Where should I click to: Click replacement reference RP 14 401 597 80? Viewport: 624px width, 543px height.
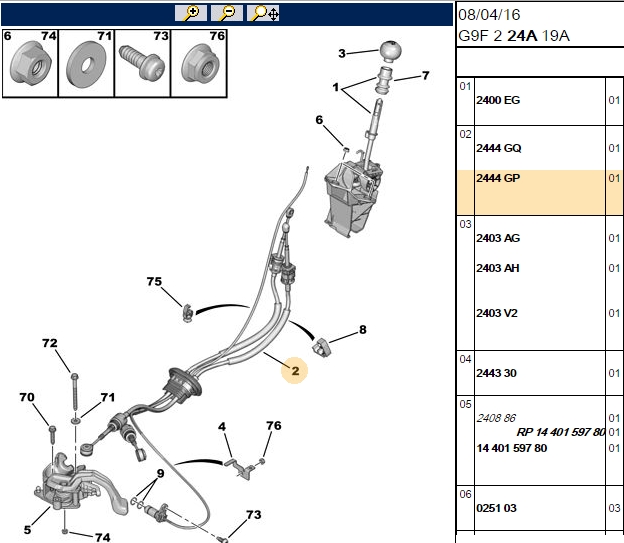[561, 432]
